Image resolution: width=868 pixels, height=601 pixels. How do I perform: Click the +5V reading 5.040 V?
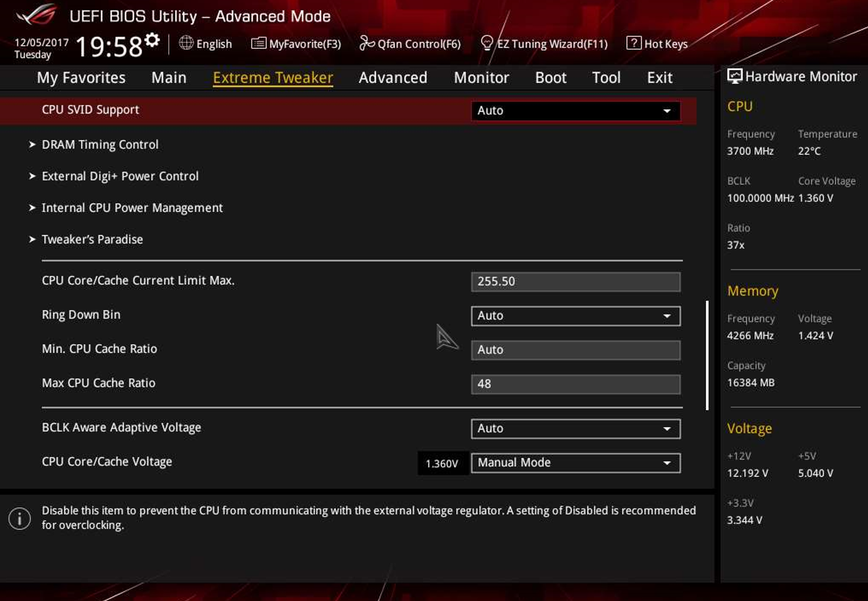[815, 473]
